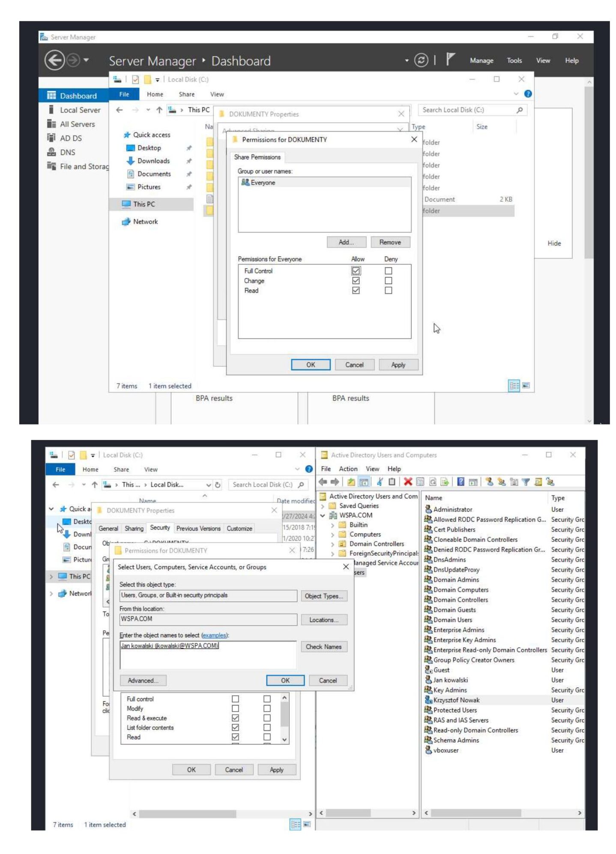Viewport: 616px width, 854px height.
Task: Open navigation history dropdown in Server Manager header
Action: coord(86,60)
